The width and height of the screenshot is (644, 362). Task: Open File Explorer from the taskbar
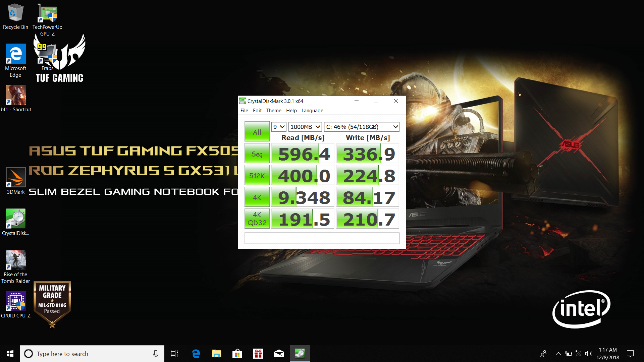pos(217,354)
